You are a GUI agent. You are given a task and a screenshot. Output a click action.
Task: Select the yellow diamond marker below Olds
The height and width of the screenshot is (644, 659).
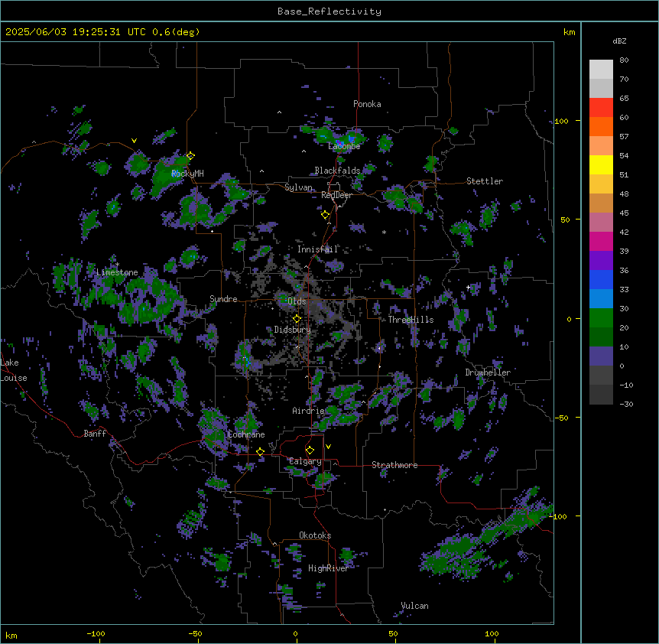click(x=297, y=319)
